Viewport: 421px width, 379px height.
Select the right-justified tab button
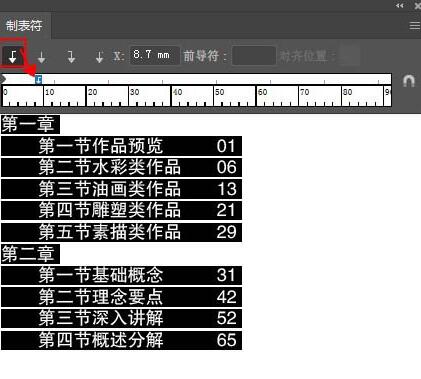point(71,57)
